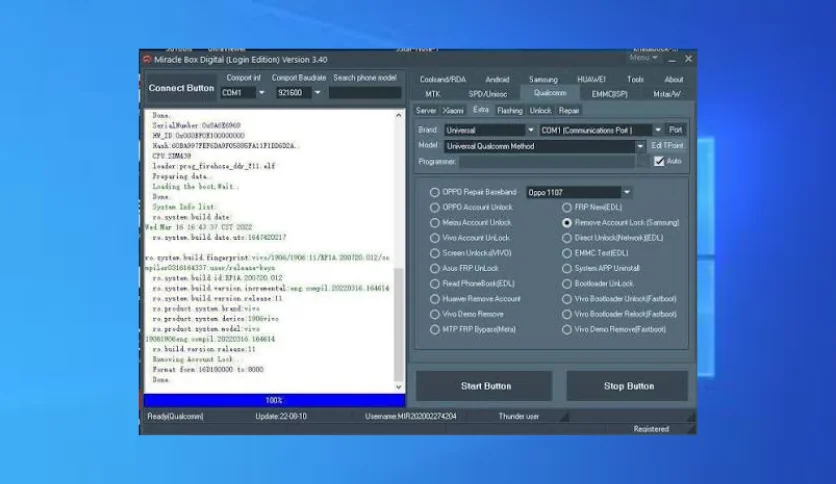The width and height of the screenshot is (836, 484).
Task: Switch to the HUAWEI tab
Action: click(591, 79)
